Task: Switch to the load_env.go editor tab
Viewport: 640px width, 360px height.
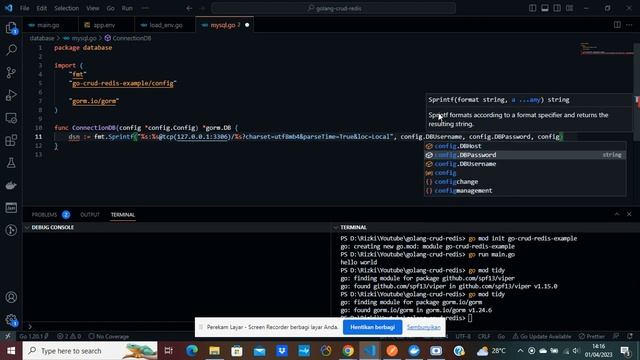Action: (164, 25)
